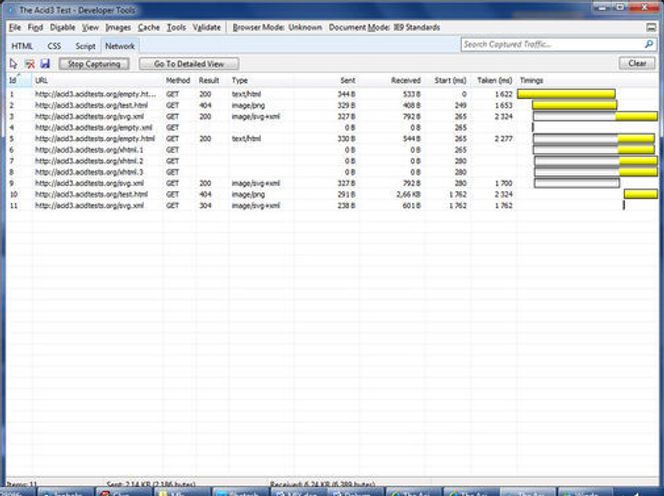
Task: Sort by the Id column header
Action: click(19, 80)
